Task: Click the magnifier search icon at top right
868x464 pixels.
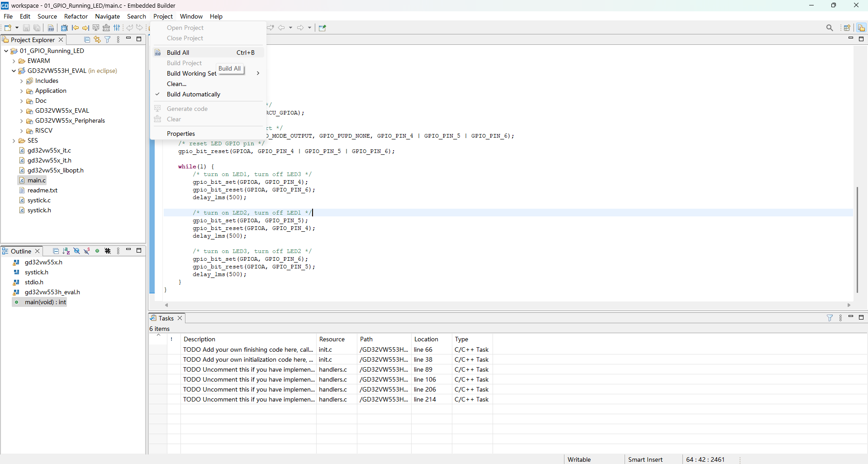Action: [830, 28]
